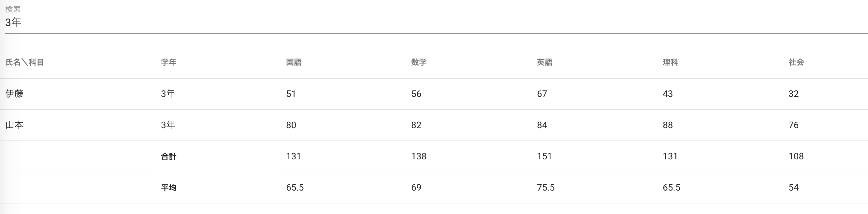Sort by the 数学 column header
Viewport: 868px width, 214px height.
(419, 62)
